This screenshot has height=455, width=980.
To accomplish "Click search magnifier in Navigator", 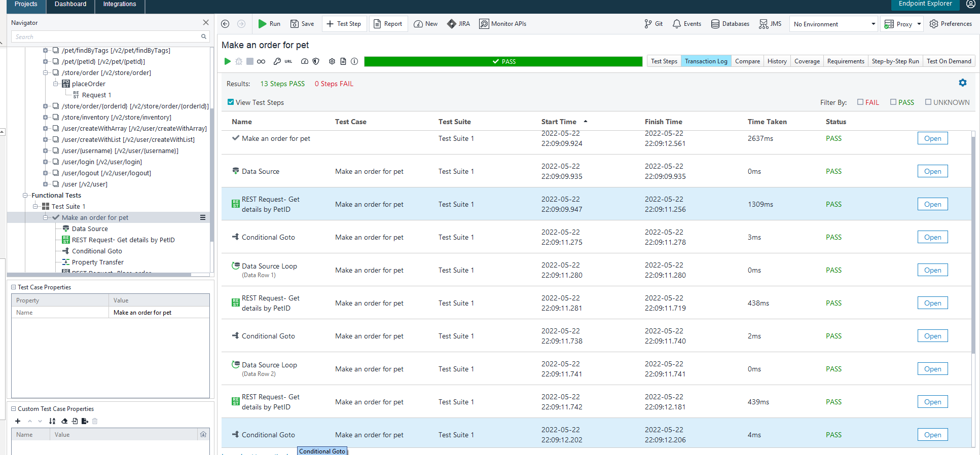I will 204,36.
